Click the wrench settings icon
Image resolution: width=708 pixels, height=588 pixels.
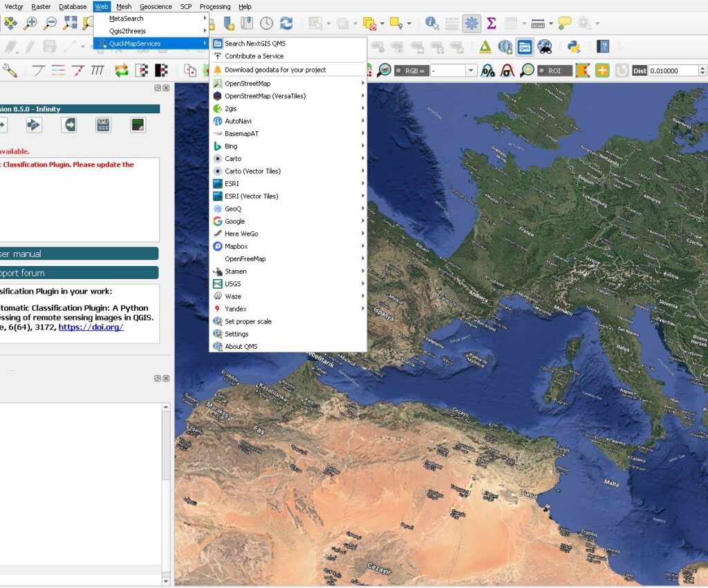click(10, 70)
